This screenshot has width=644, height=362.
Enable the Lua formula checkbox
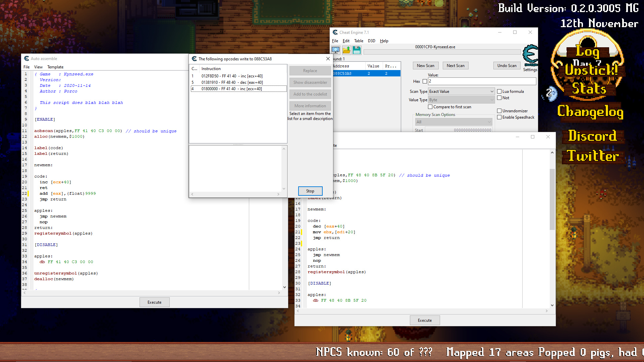point(499,91)
